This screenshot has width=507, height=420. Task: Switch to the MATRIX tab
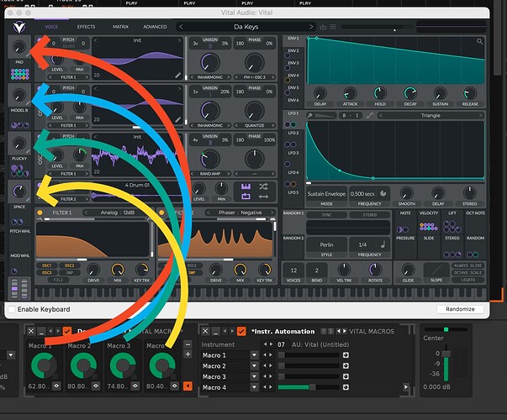coord(120,27)
